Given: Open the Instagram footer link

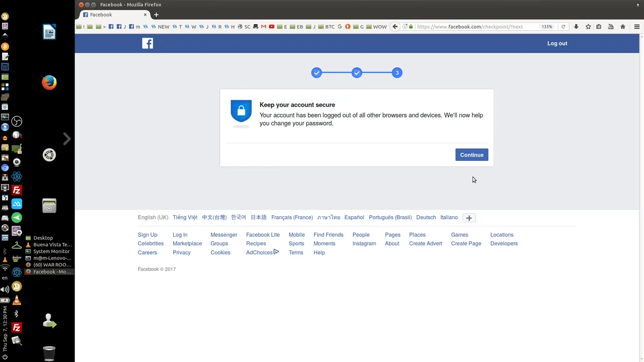Looking at the screenshot, I should click(364, 243).
